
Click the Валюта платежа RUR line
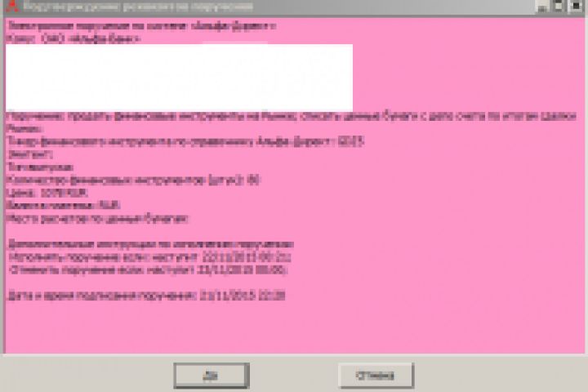tap(64, 205)
